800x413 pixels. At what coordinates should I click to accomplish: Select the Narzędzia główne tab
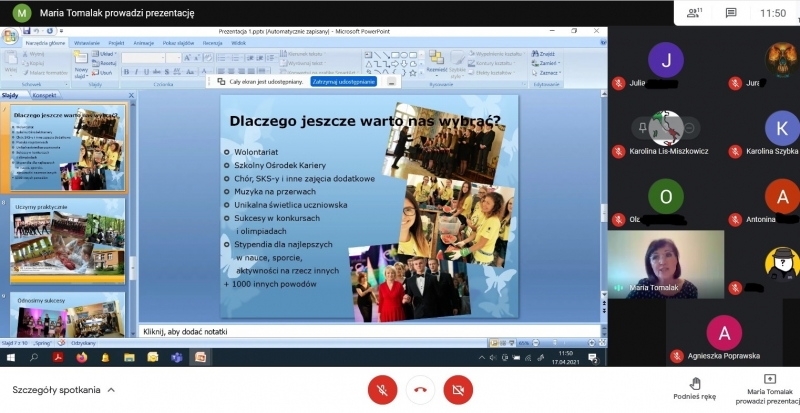click(45, 43)
